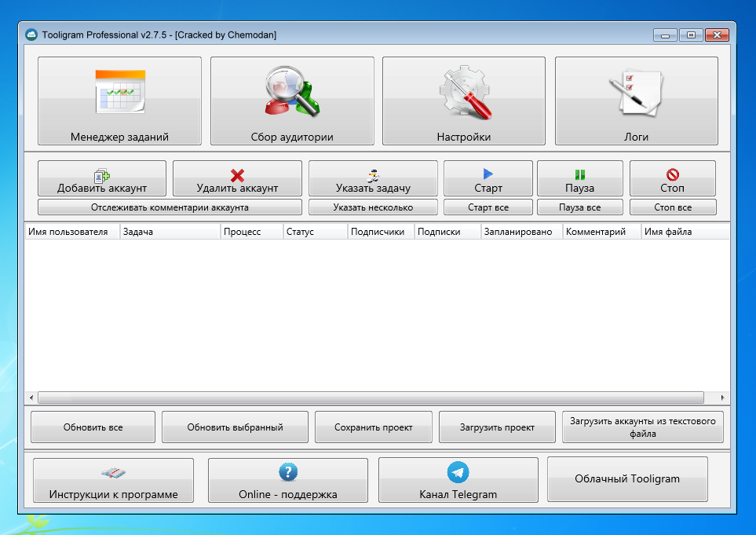
Task: Click Старт все button
Action: pos(488,207)
